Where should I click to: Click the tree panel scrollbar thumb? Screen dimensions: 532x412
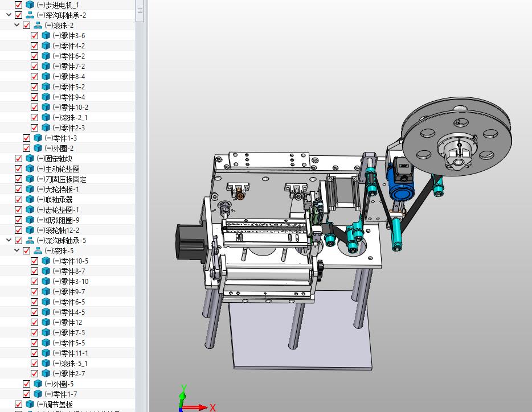140,10
